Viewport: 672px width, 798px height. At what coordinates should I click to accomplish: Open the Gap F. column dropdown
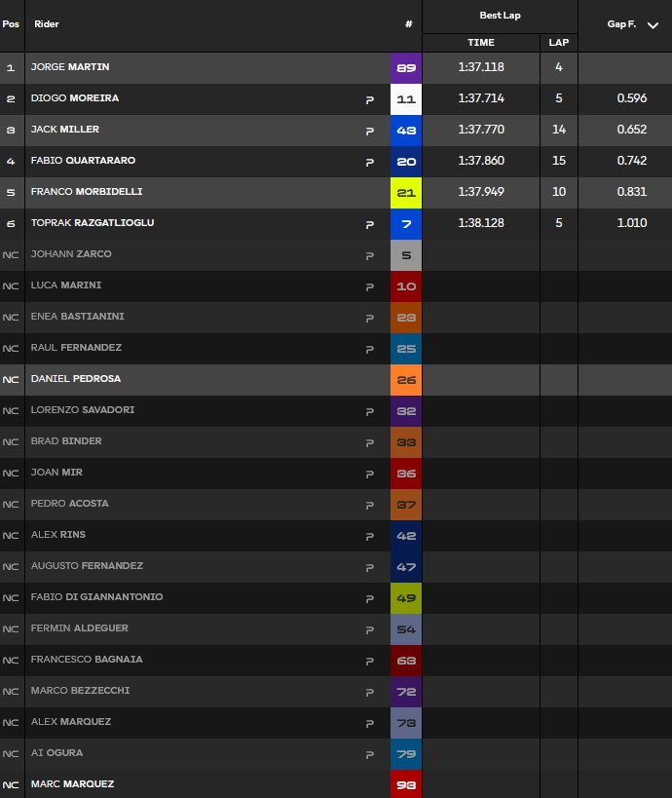coord(653,25)
